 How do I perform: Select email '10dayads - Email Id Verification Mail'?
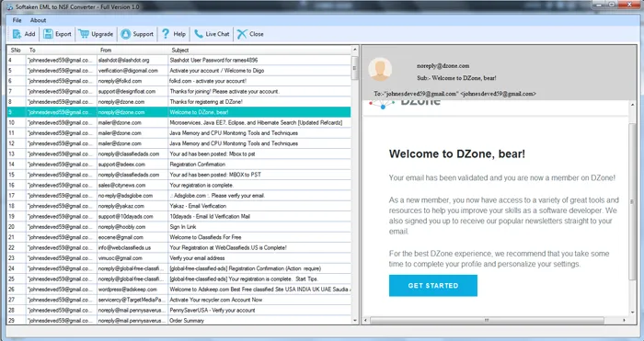(179, 216)
